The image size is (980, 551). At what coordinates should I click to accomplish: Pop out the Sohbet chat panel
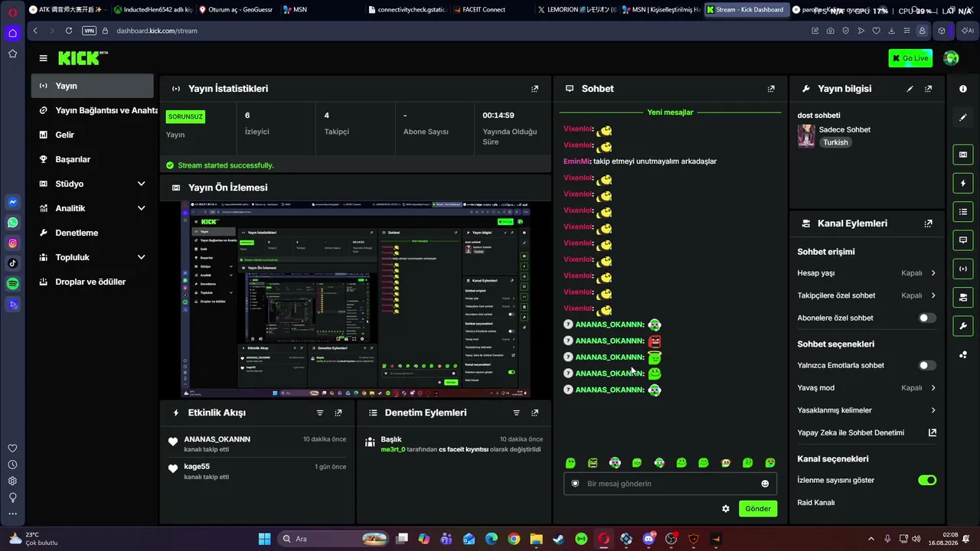tap(771, 89)
